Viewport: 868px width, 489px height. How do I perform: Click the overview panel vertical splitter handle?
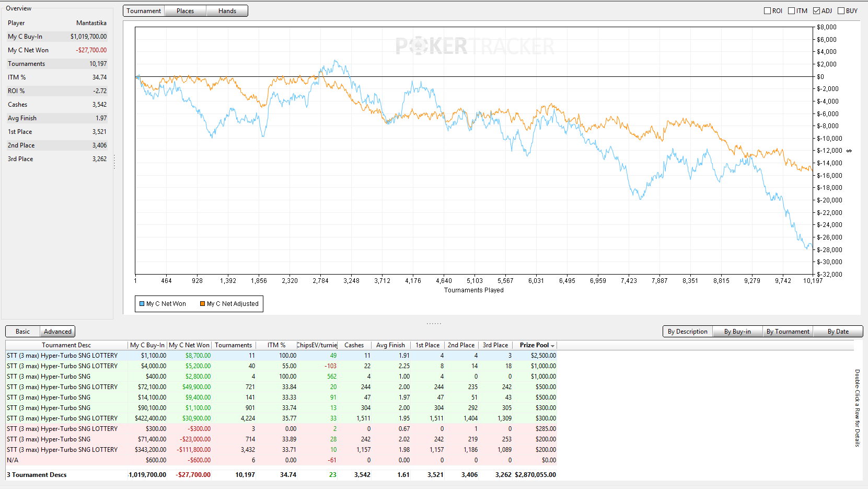[x=114, y=162]
